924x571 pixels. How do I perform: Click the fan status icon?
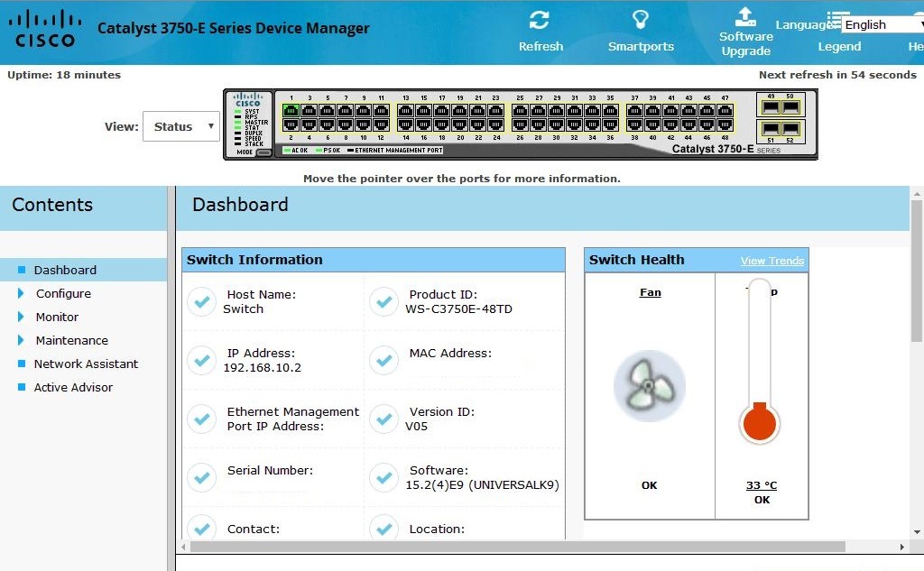click(650, 386)
